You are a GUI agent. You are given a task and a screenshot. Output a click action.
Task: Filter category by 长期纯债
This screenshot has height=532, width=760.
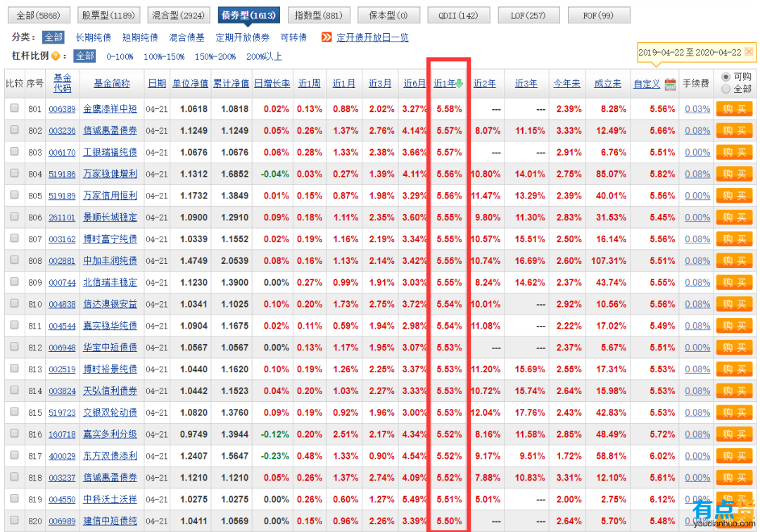point(93,37)
